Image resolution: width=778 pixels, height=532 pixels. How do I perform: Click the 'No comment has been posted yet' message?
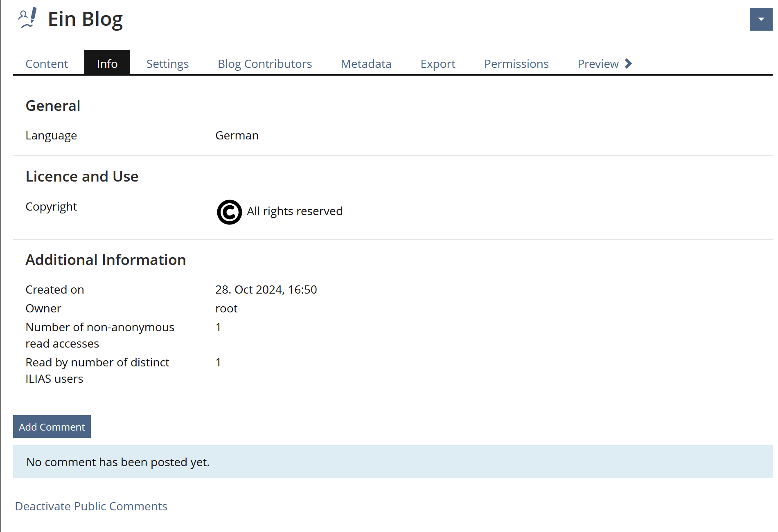(118, 462)
